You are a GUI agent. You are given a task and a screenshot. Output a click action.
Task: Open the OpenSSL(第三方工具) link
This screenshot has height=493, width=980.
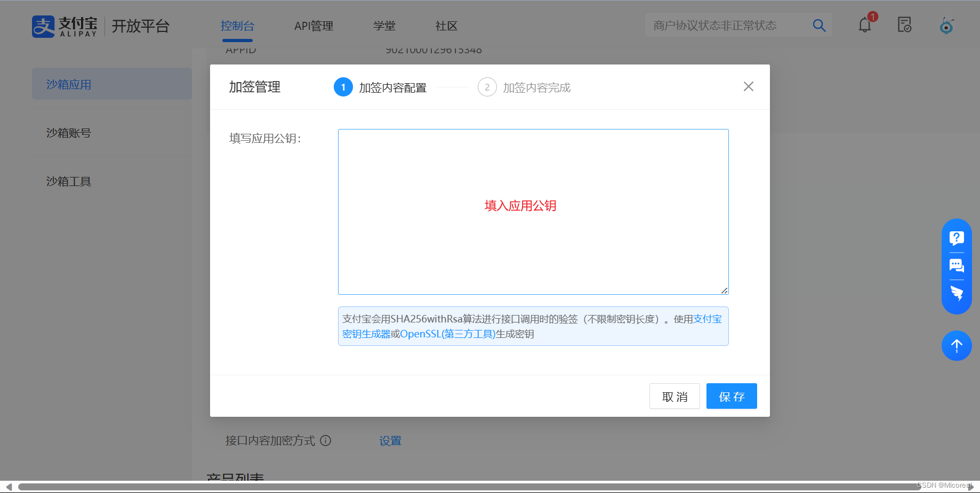448,334
